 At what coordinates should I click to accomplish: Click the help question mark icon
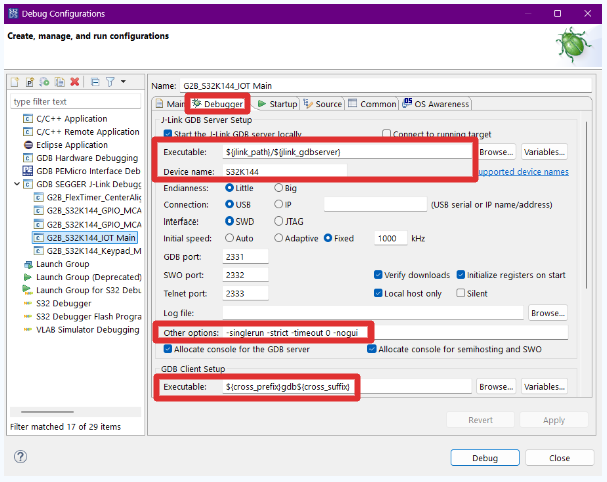tap(20, 457)
